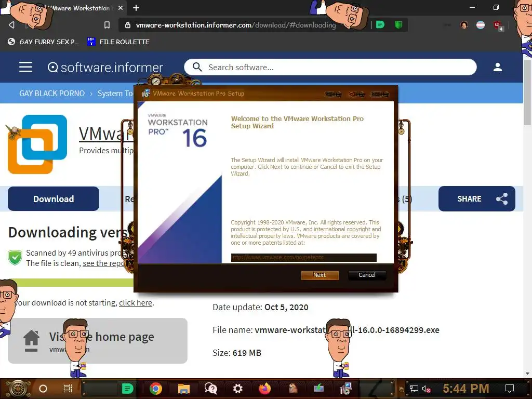Open Cortana circle on the taskbar
Image resolution: width=532 pixels, height=399 pixels.
click(43, 389)
